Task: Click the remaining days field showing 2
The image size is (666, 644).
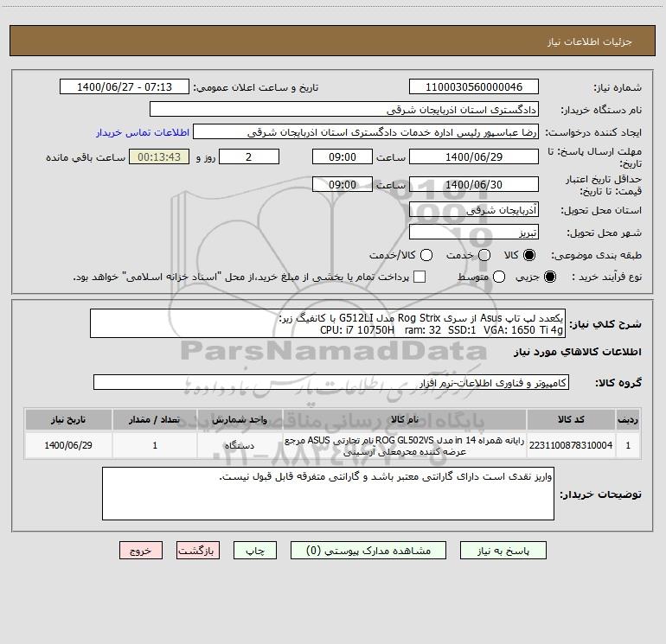Action: pos(249,156)
